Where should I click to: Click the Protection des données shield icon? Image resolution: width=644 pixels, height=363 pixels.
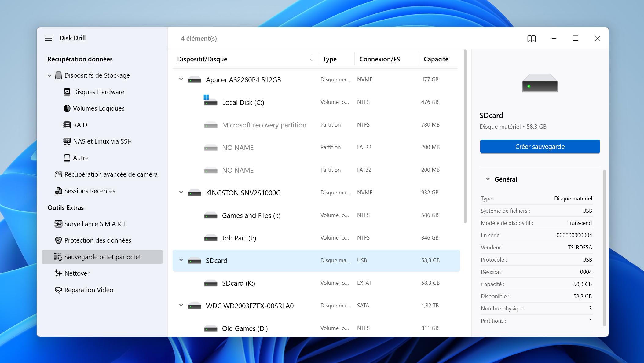point(58,240)
